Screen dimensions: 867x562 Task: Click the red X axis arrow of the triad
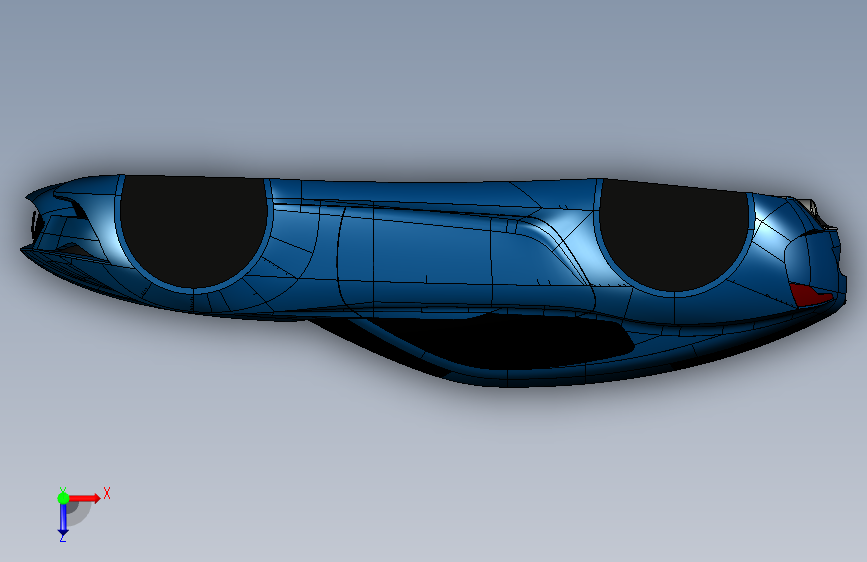click(84, 498)
